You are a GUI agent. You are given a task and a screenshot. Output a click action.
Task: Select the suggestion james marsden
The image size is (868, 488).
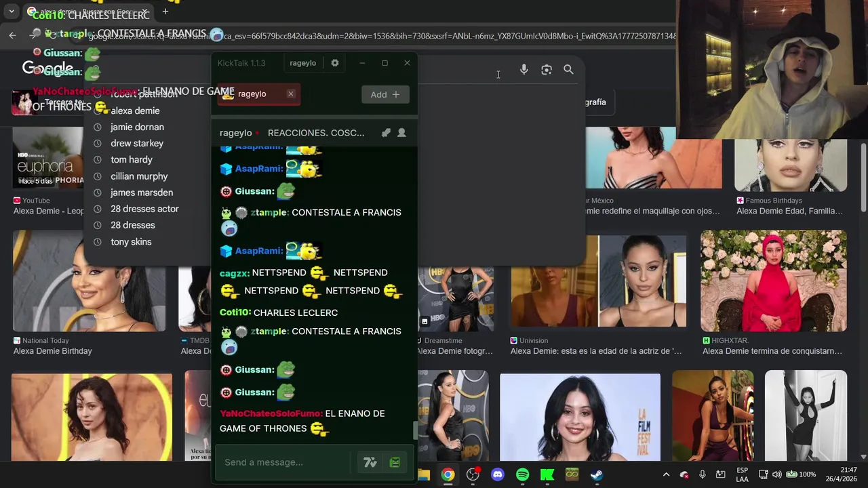click(x=142, y=192)
